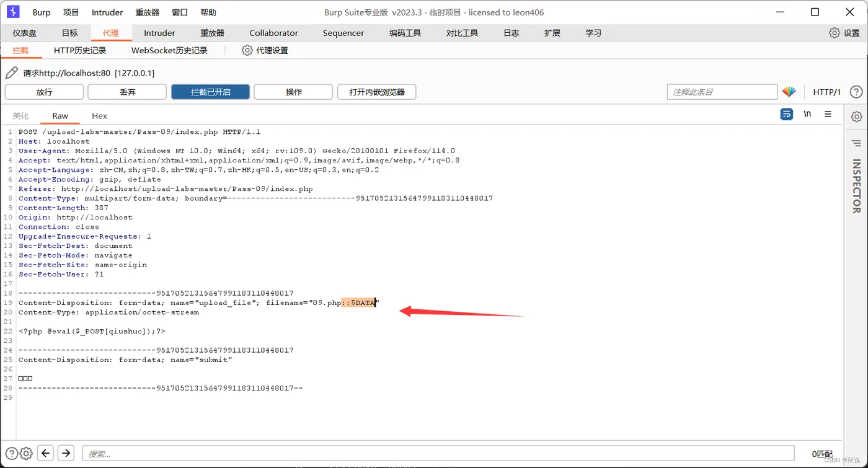Switch to the 目标 tab

coord(70,33)
